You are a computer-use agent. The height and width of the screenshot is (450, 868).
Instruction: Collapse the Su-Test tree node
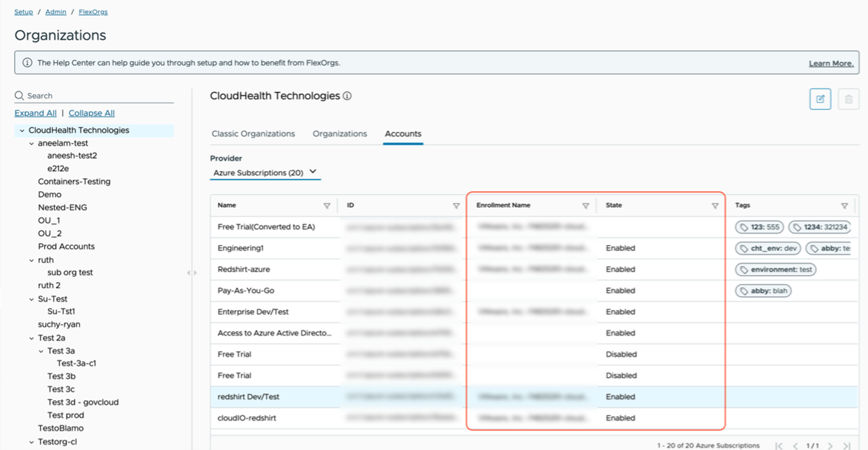coord(32,299)
